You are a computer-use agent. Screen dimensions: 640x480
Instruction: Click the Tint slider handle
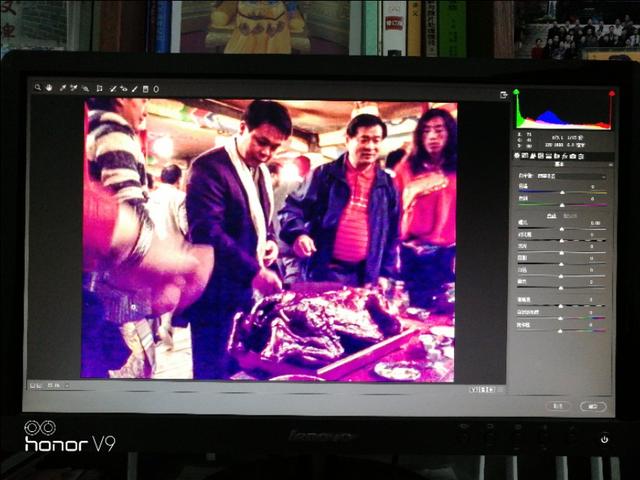coord(562,204)
